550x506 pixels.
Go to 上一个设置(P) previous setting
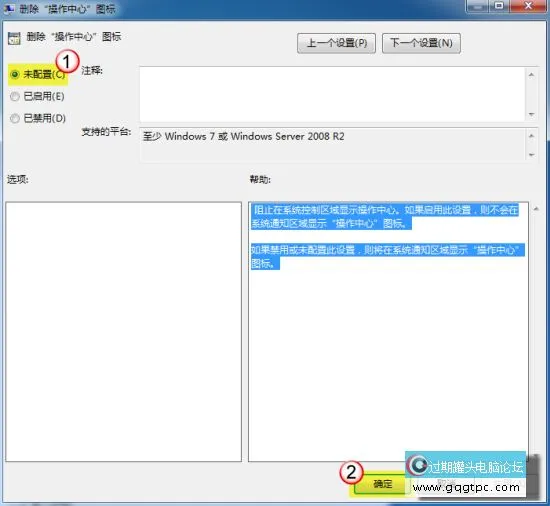(x=336, y=43)
